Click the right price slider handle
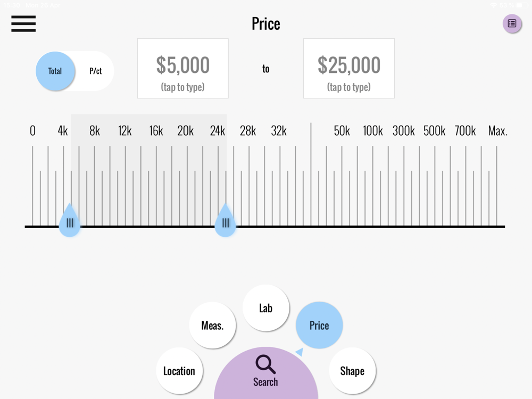532x399 pixels. tap(226, 222)
